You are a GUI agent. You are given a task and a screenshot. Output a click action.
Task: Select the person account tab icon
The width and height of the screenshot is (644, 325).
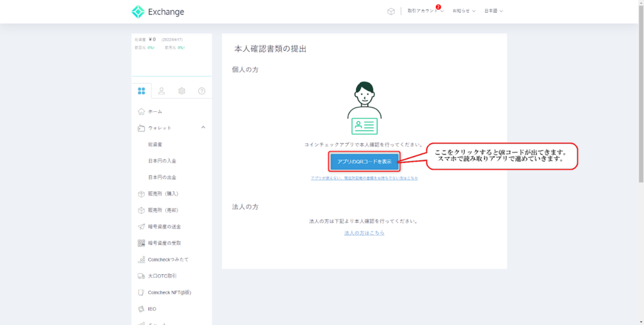click(x=162, y=91)
